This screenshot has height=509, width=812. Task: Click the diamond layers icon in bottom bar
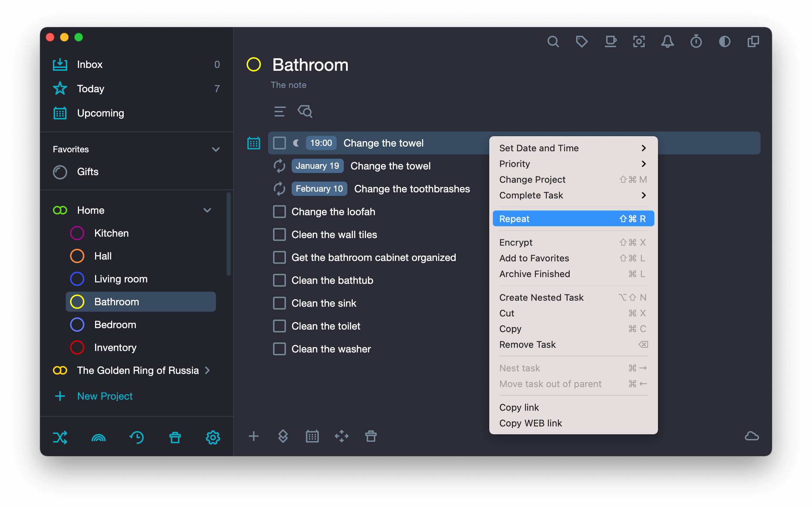click(x=283, y=436)
